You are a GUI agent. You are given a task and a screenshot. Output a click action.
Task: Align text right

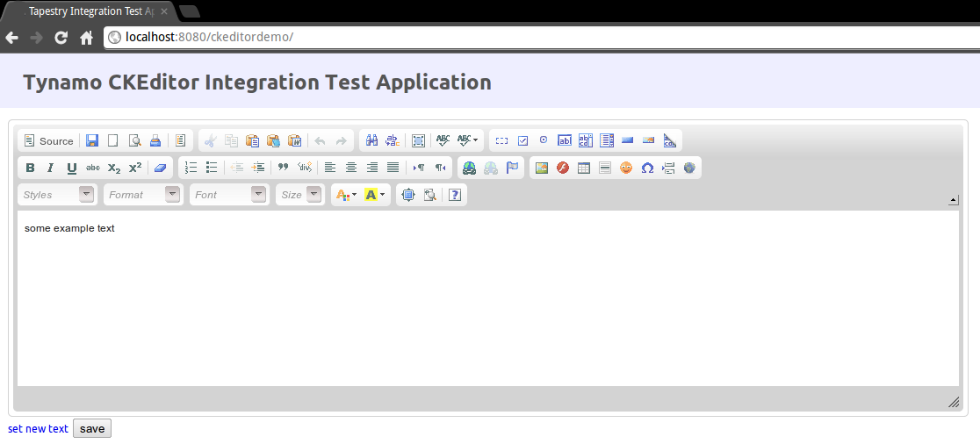[372, 168]
